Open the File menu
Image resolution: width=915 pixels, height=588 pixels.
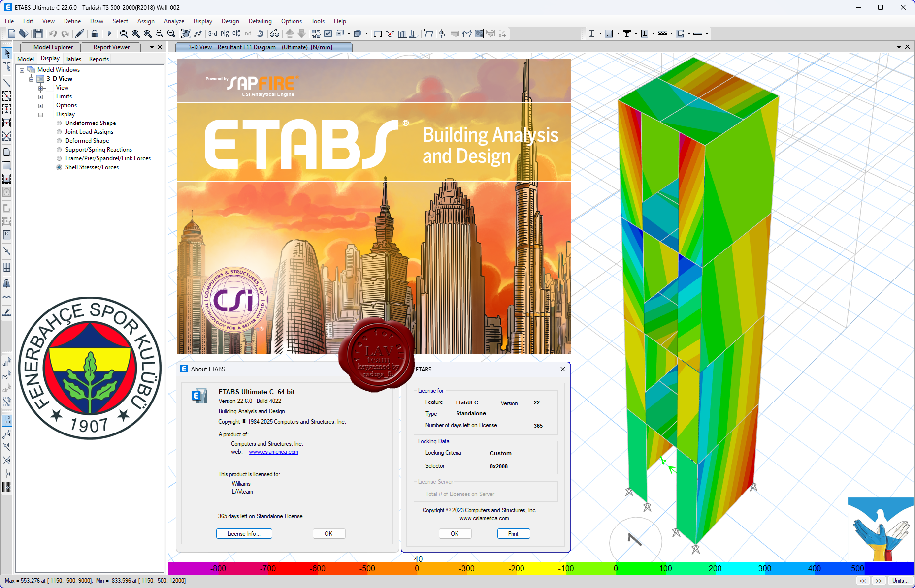9,21
